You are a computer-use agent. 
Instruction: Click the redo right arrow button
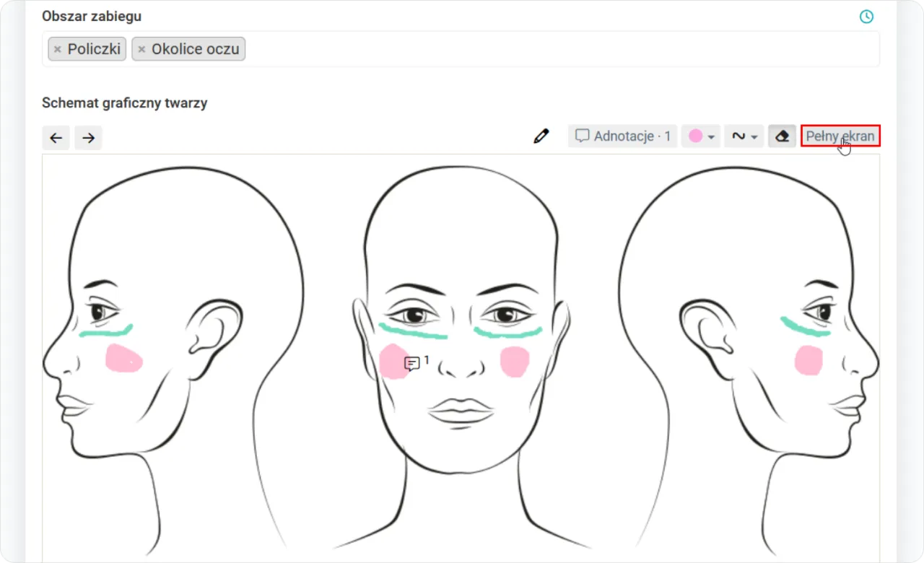[x=88, y=138]
